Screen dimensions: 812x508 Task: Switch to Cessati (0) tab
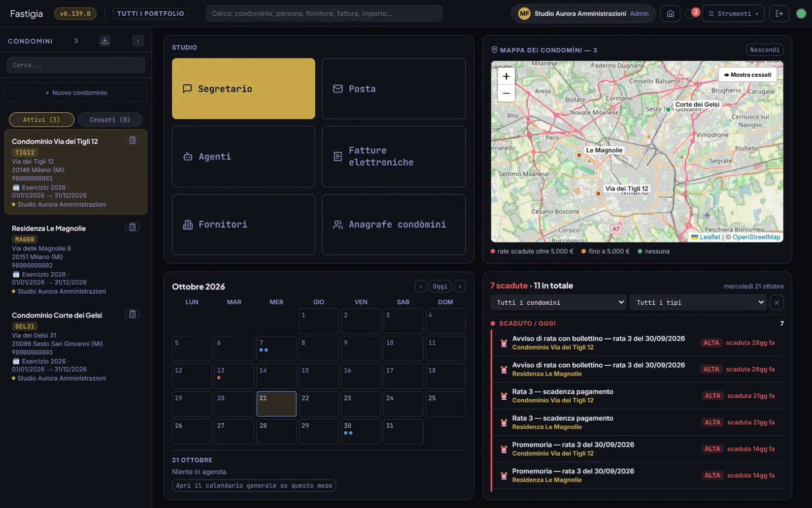(110, 120)
